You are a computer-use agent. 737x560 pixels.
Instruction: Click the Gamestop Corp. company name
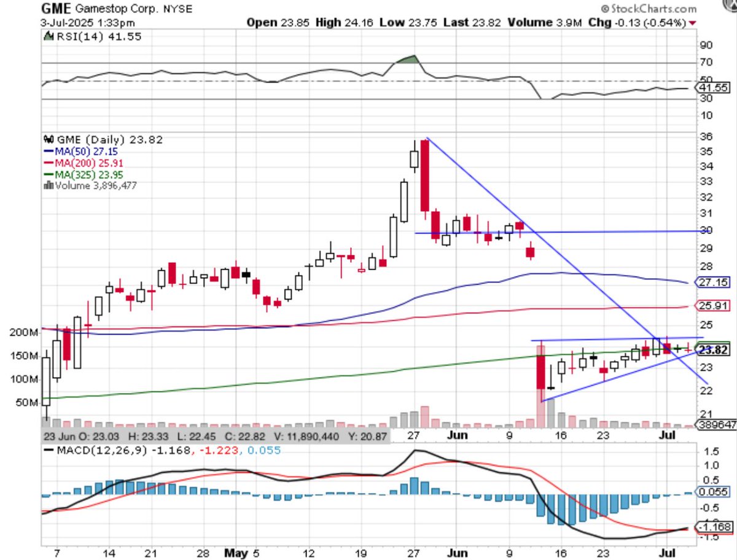117,9
